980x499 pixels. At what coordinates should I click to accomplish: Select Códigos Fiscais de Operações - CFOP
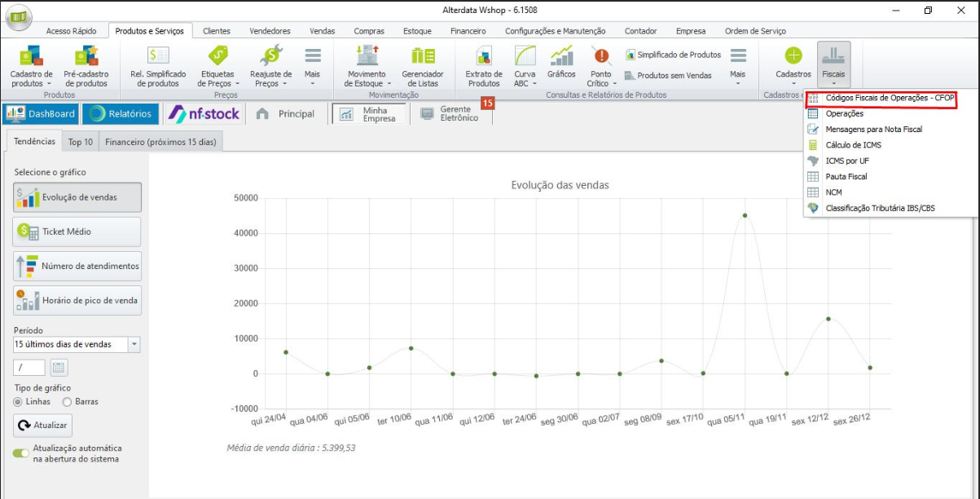(x=880, y=98)
